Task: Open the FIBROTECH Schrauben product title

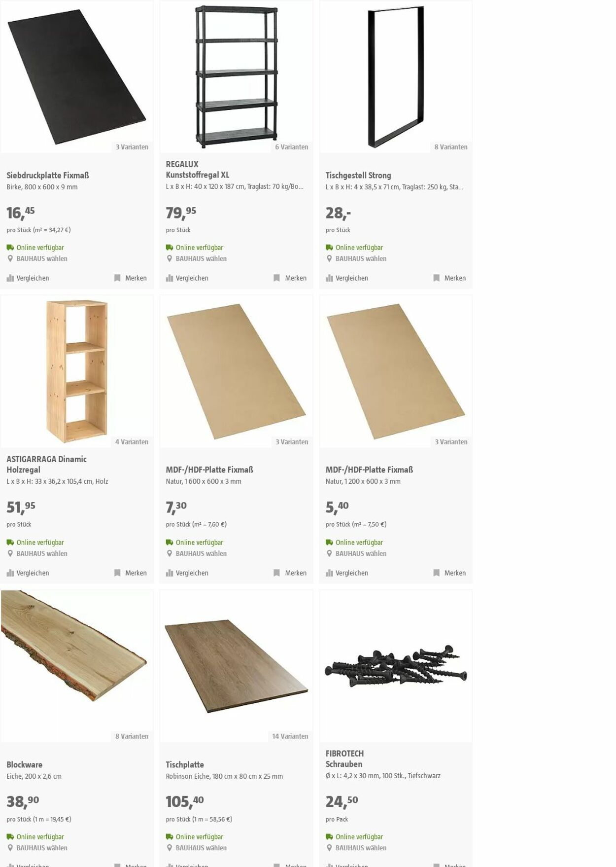Action: [x=344, y=759]
